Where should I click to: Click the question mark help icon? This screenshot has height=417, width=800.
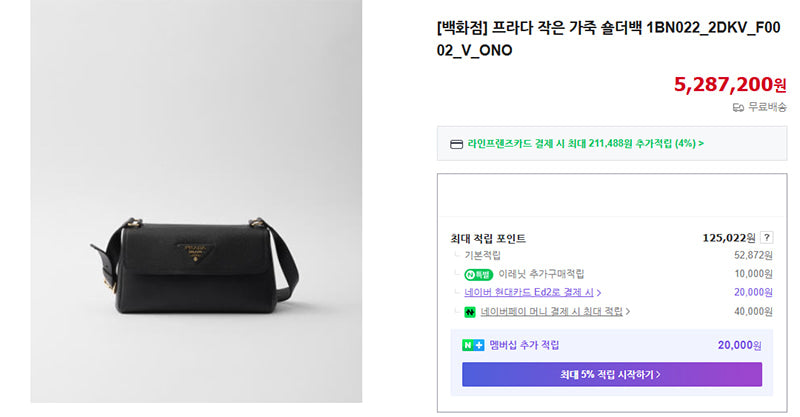[766, 237]
